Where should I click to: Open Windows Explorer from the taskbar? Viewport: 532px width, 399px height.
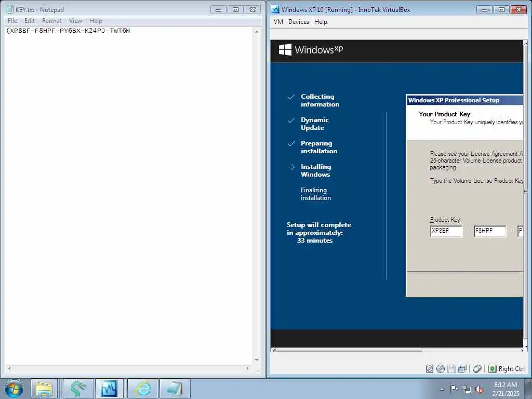tap(45, 389)
